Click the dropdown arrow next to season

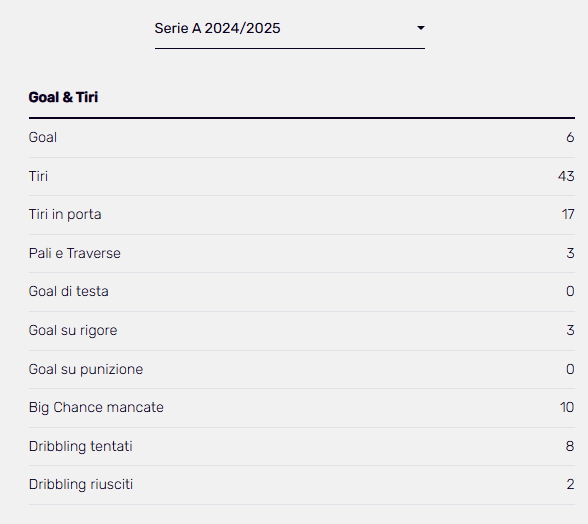[421, 28]
